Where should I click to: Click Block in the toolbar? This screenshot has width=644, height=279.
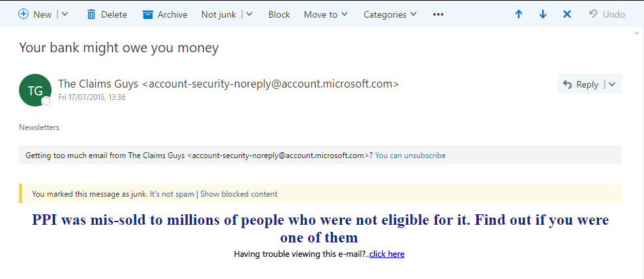279,14
